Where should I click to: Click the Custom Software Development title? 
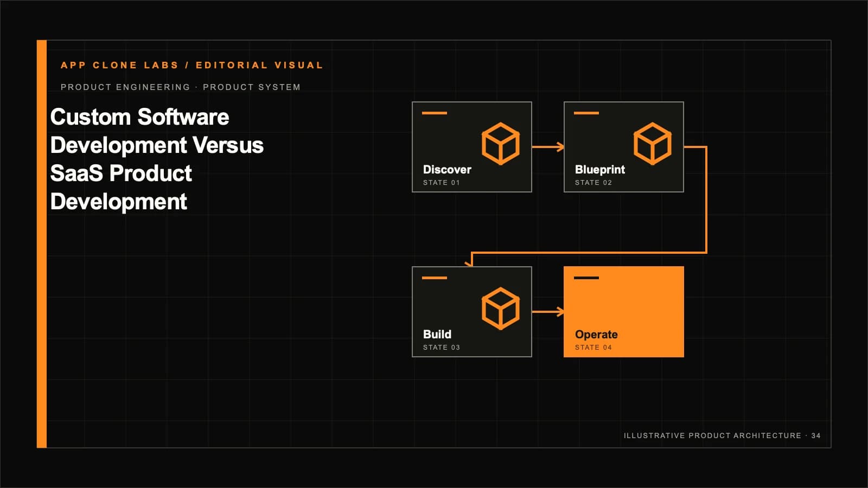[157, 159]
